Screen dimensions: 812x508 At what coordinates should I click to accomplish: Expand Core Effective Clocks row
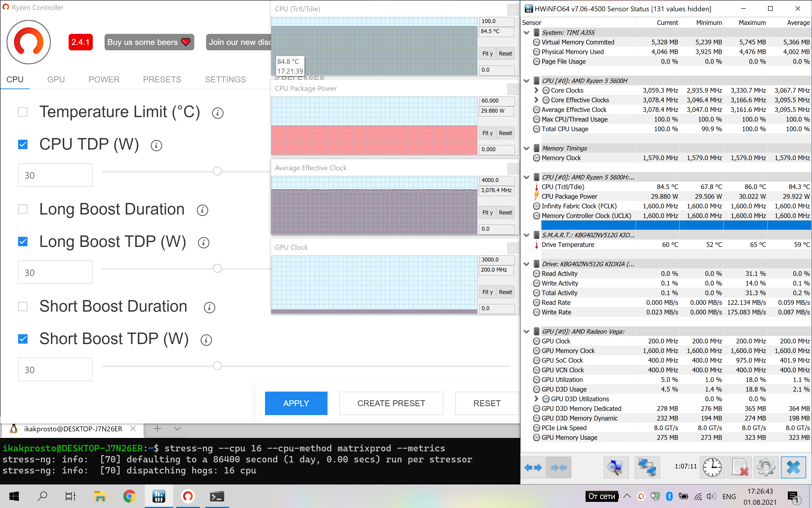coord(536,100)
